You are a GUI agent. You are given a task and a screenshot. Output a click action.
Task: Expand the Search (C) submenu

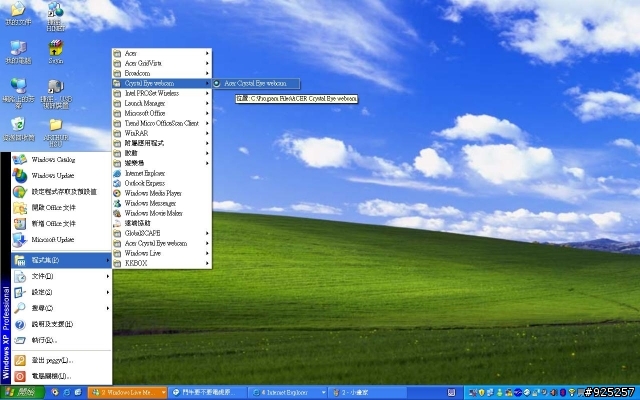[x=61, y=308]
